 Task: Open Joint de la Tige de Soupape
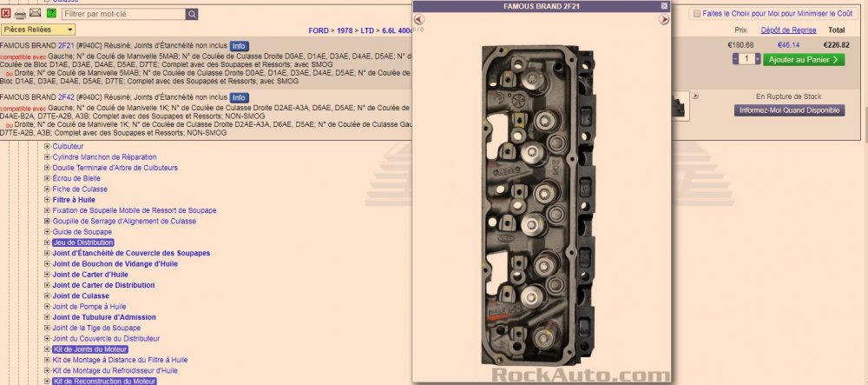(96, 328)
